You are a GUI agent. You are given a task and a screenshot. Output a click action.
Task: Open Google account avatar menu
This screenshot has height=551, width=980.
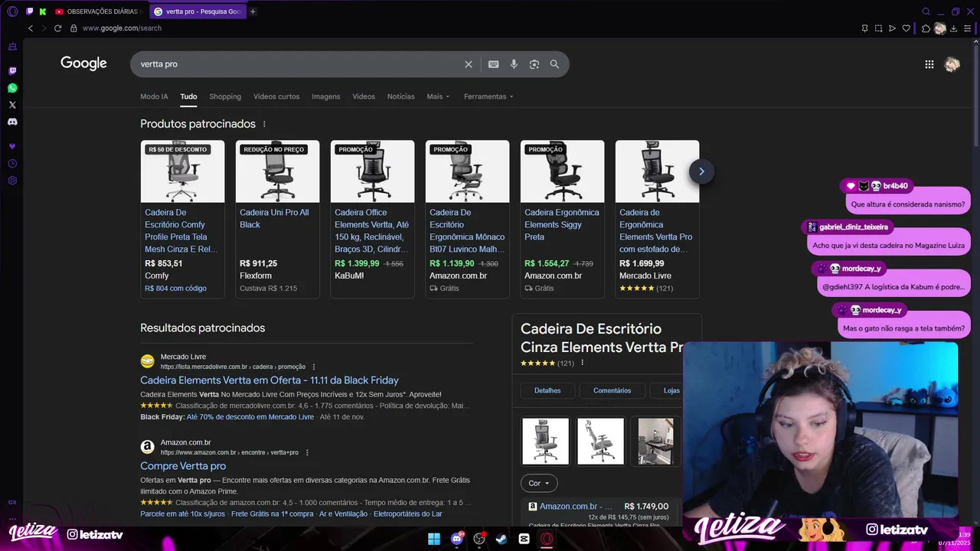[x=952, y=64]
